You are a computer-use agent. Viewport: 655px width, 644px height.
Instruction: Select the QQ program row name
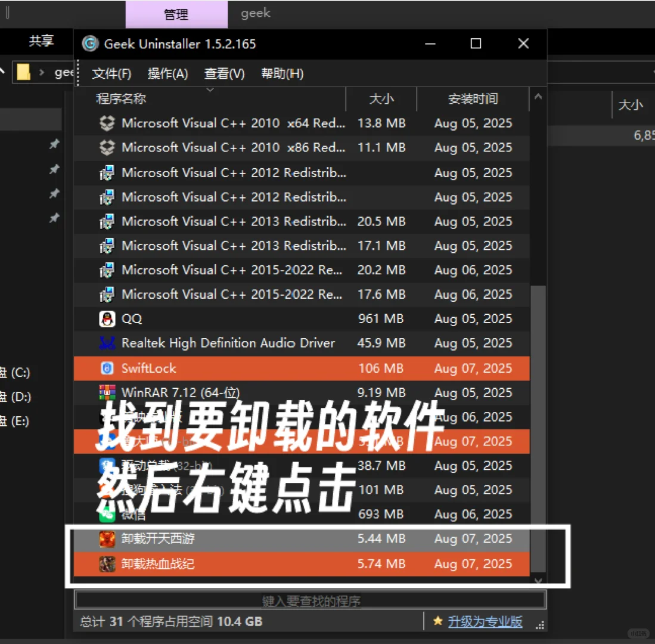[x=132, y=319]
